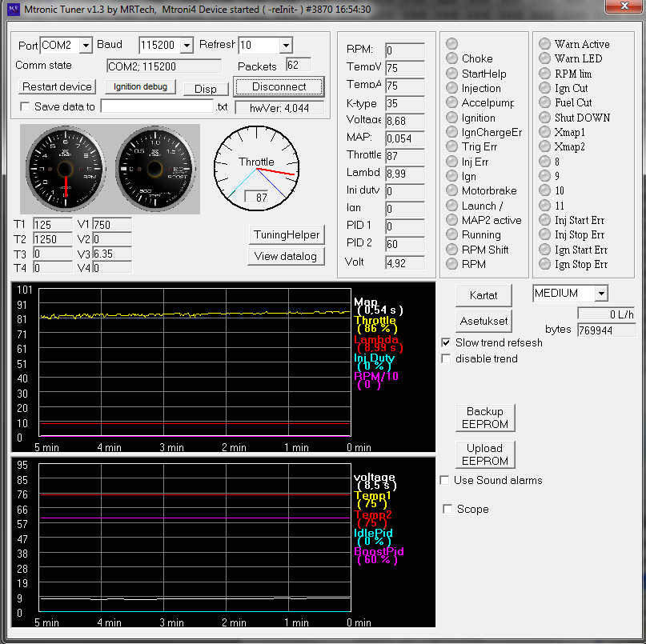Click the V1 value field
This screenshot has height=644, width=646.
click(x=112, y=225)
